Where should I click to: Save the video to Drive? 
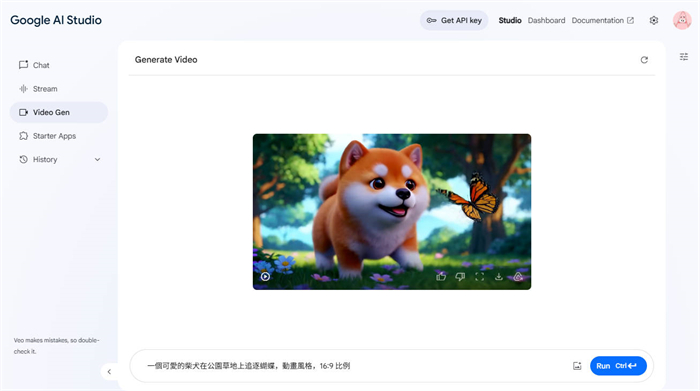[x=518, y=277]
